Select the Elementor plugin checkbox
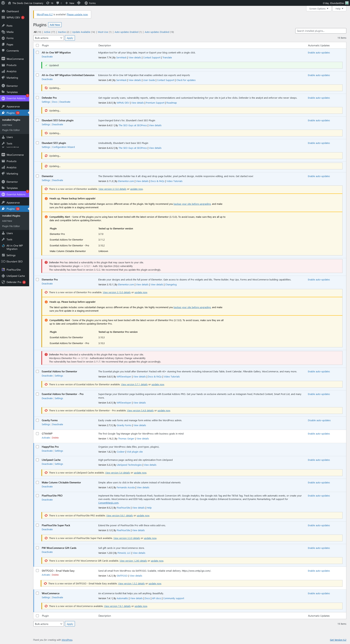 [x=37, y=176]
